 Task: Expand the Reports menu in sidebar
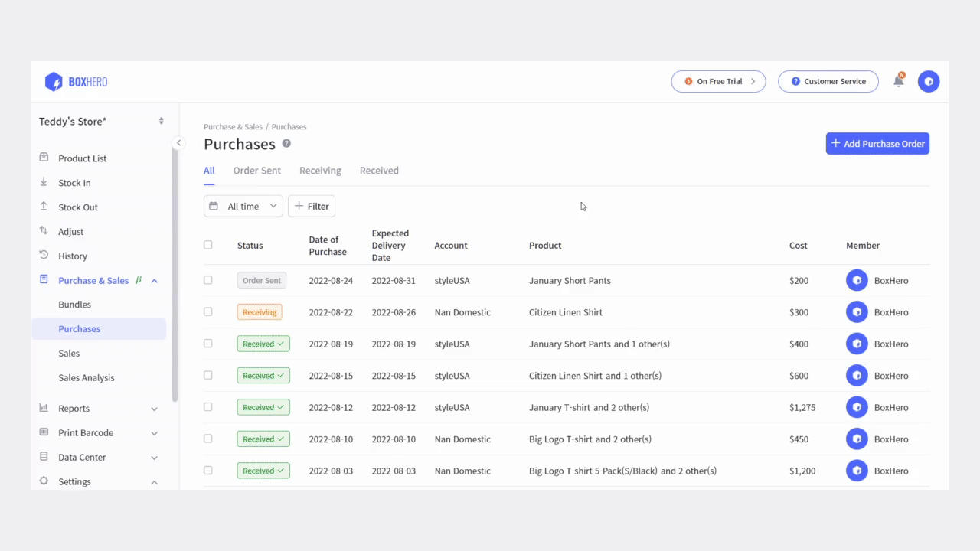[x=100, y=409]
